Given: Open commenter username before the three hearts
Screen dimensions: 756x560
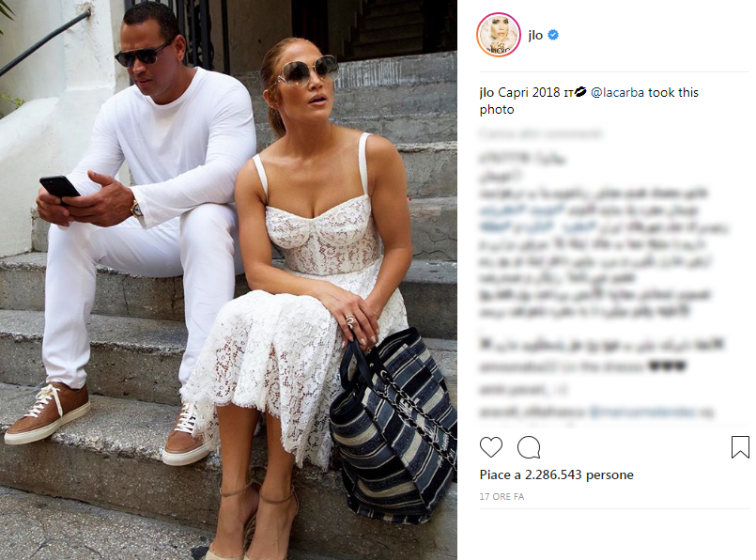Looking at the screenshot, I should [519, 366].
